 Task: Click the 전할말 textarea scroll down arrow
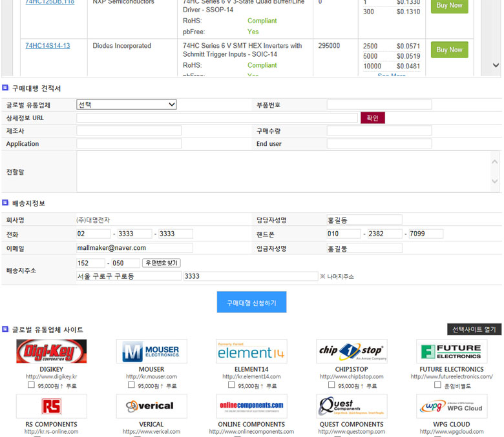(495, 181)
